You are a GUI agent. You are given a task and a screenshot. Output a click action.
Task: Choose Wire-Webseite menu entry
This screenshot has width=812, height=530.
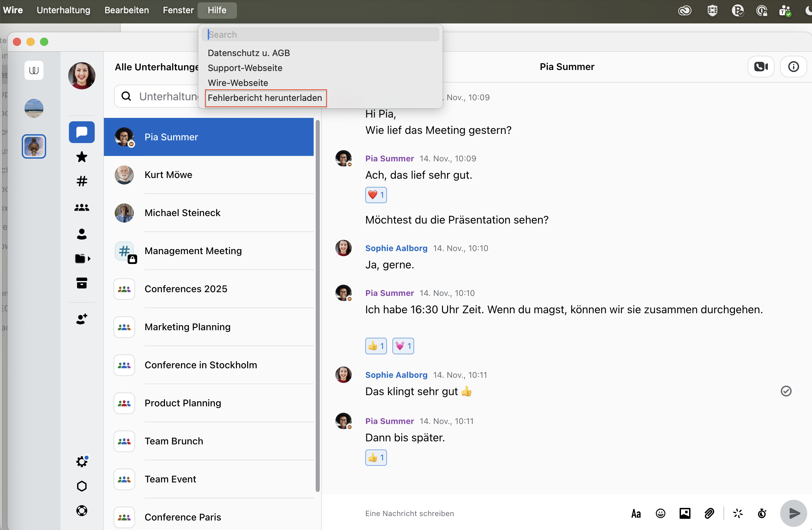tap(238, 83)
